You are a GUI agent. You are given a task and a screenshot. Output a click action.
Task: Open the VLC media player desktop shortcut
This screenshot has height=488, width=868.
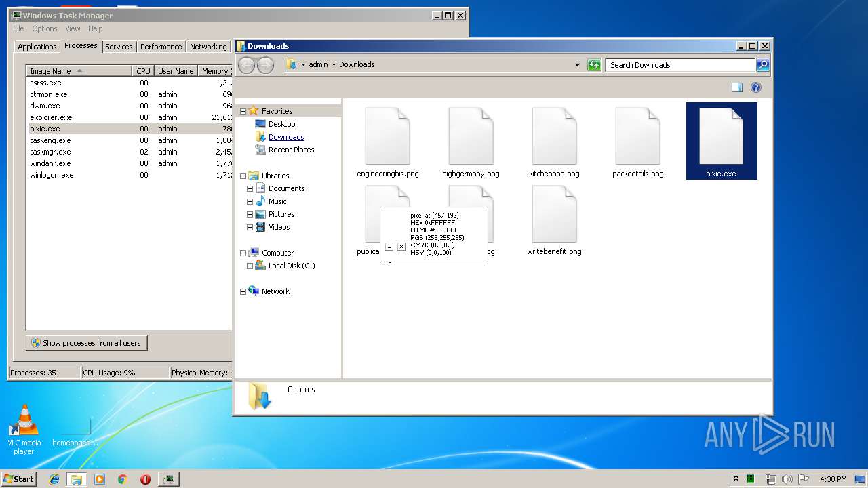pos(24,430)
